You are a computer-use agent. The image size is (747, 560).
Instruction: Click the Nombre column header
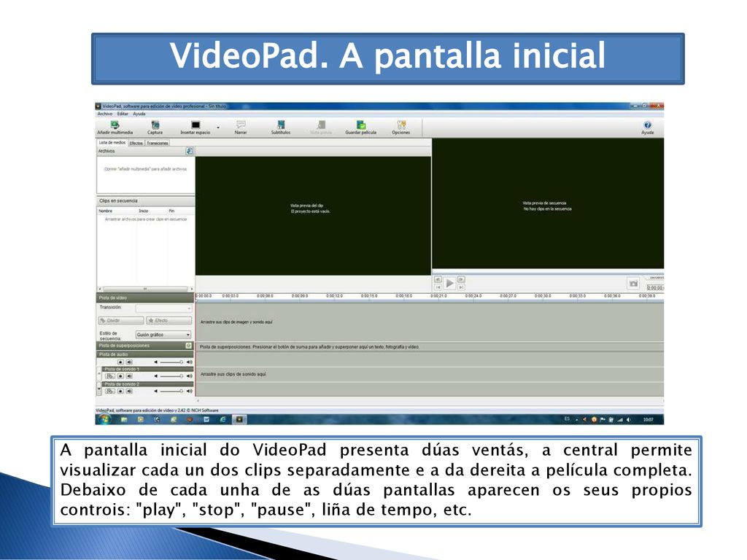tap(106, 211)
